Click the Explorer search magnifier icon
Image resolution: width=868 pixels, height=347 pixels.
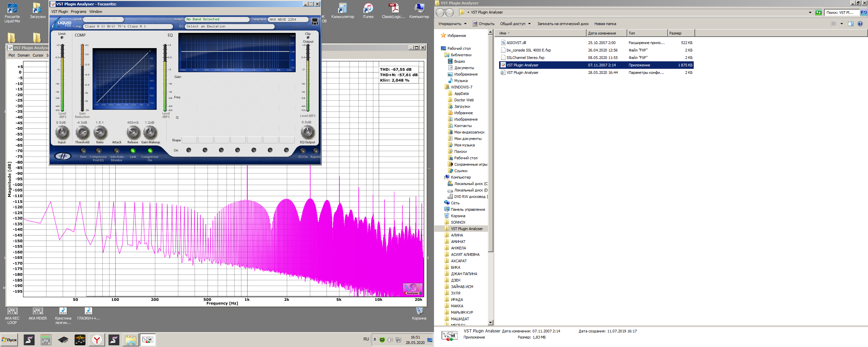tap(863, 13)
